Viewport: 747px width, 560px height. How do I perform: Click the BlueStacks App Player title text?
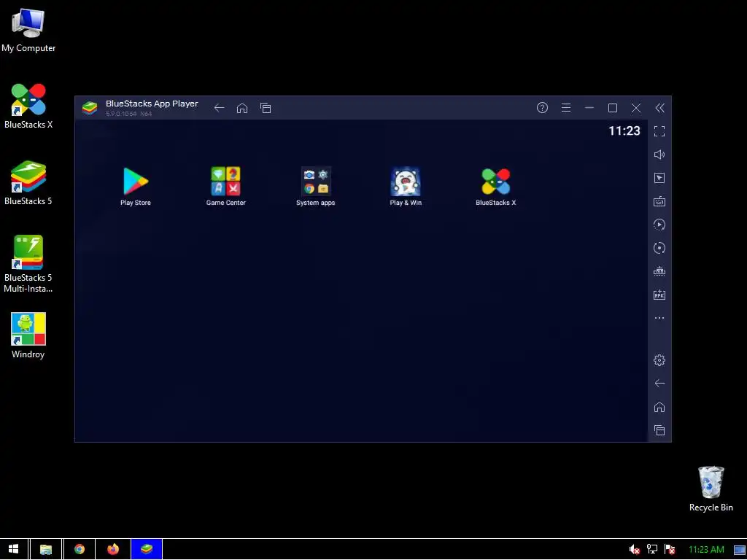(152, 104)
